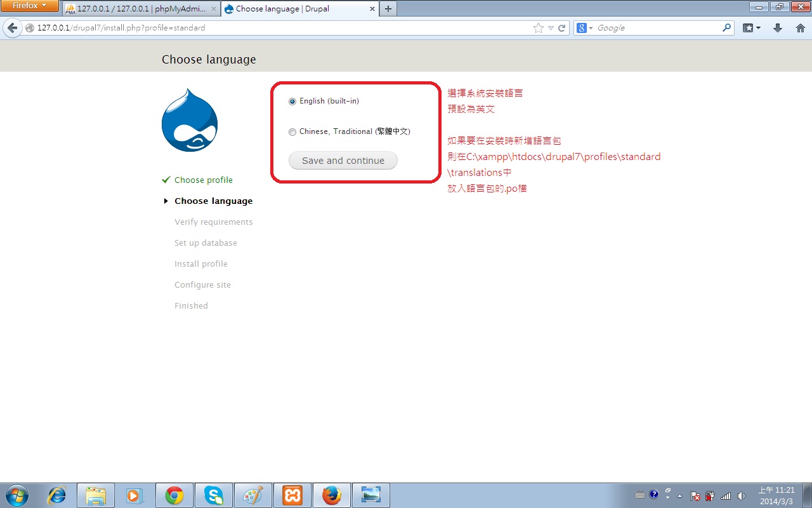Click the Drupal drop logo
Viewport: 812px width, 508px height.
(x=190, y=120)
